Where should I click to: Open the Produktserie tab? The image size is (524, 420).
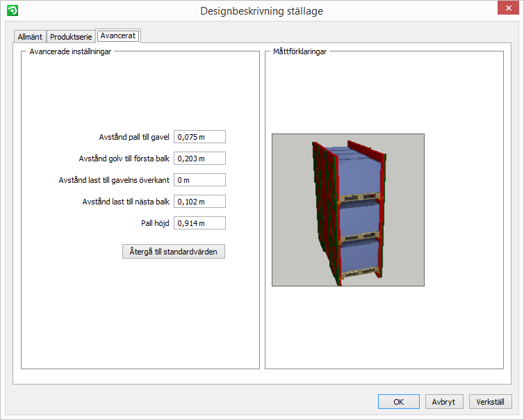71,36
